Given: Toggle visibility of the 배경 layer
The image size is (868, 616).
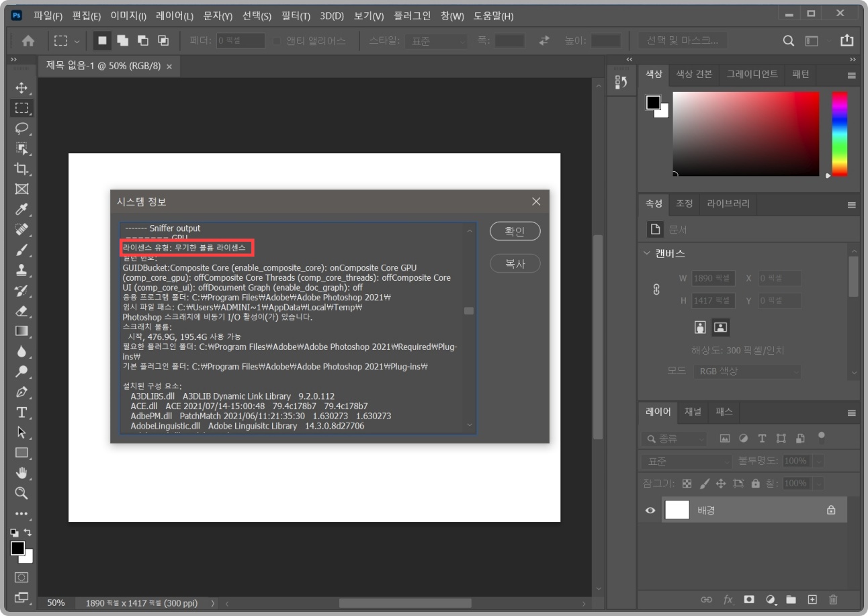Looking at the screenshot, I should tap(650, 511).
